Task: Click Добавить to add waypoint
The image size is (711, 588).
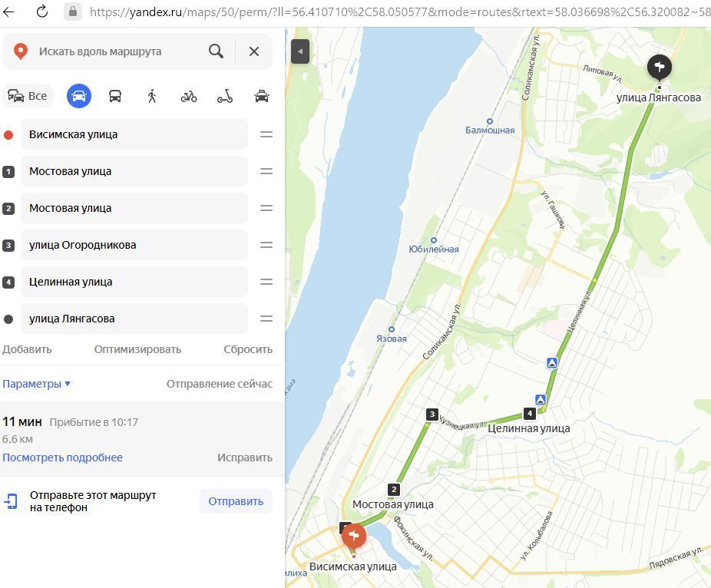Action: pos(27,349)
